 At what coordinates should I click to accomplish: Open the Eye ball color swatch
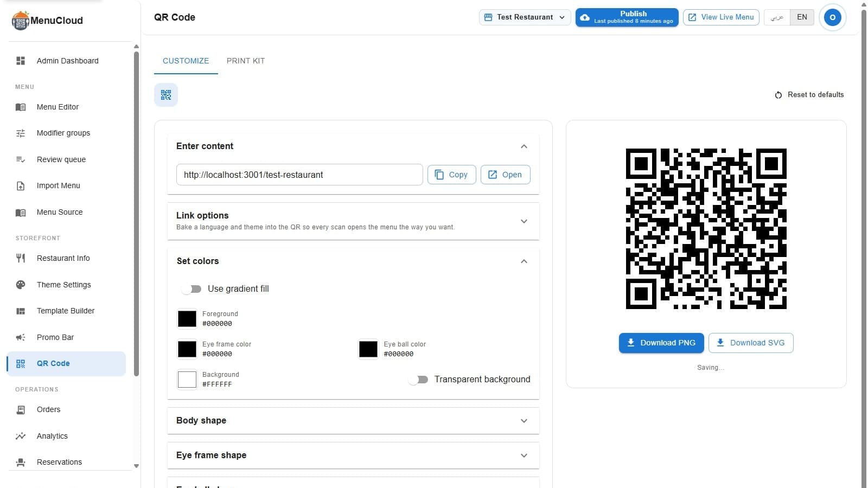click(x=368, y=349)
